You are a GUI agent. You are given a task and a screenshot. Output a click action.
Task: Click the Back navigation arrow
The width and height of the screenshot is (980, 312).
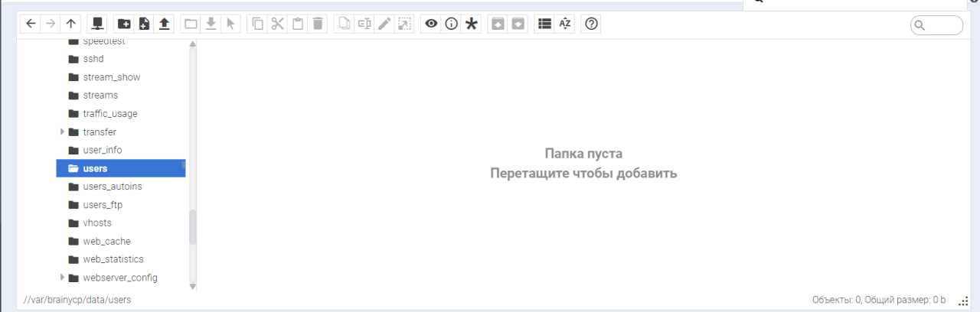point(31,24)
